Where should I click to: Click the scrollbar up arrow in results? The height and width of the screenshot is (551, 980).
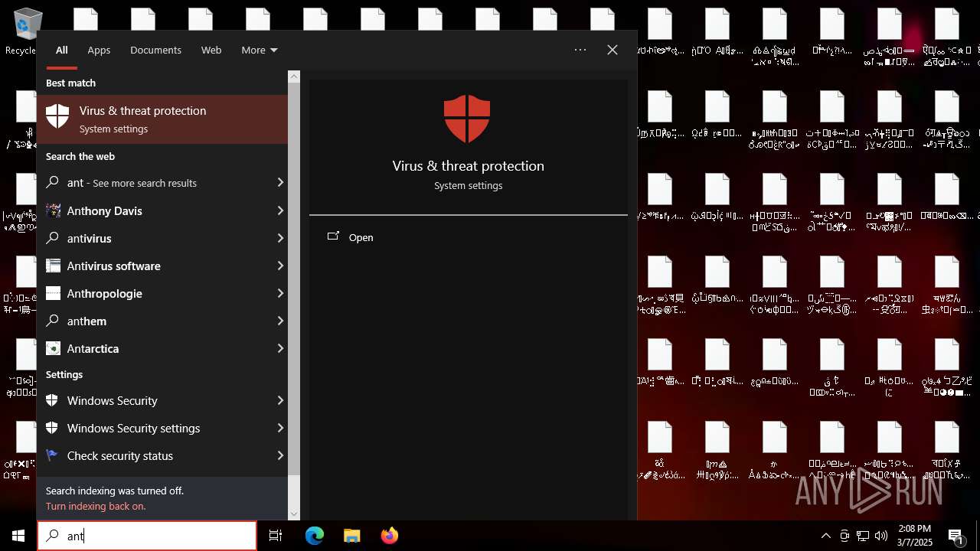[294, 77]
